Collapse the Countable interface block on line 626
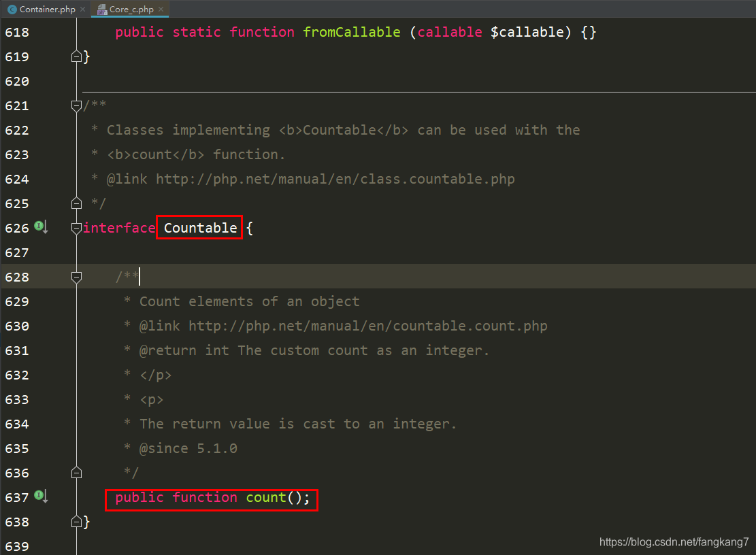 pos(76,229)
